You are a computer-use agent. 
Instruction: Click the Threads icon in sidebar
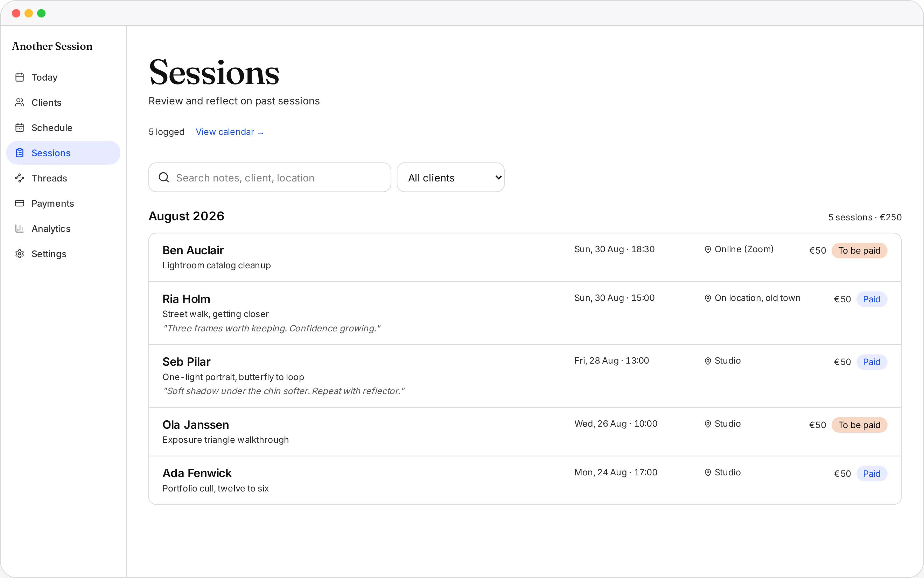coord(20,178)
